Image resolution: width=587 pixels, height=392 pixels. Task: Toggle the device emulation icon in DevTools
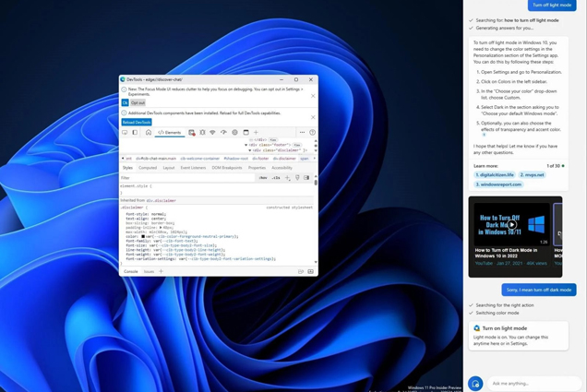(135, 133)
